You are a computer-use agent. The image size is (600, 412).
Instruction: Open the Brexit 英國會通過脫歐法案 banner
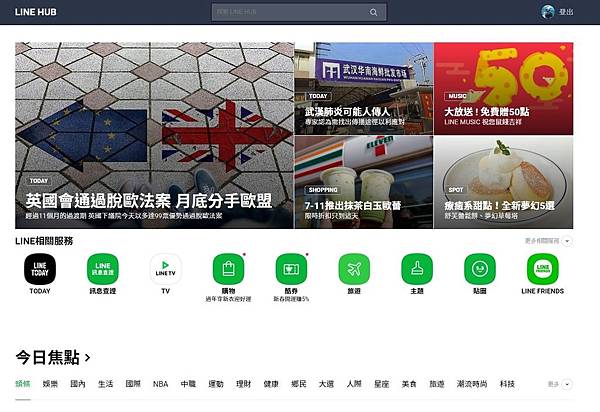click(x=155, y=135)
